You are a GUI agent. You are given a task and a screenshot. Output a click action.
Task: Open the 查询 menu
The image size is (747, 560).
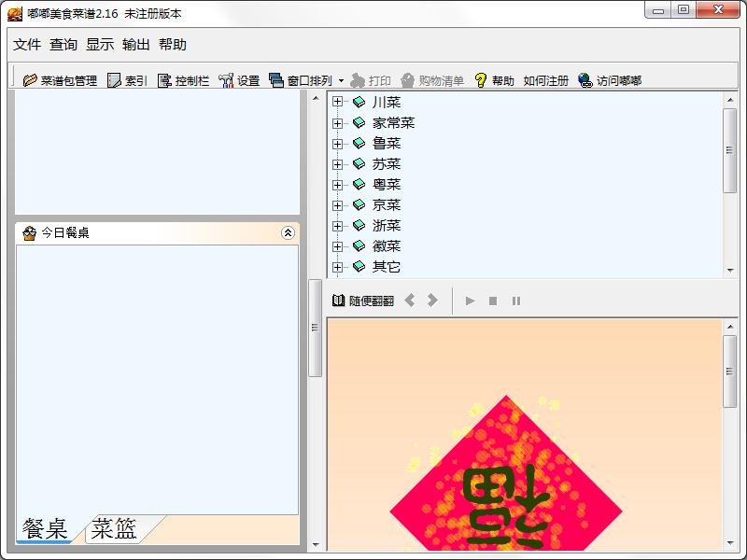[x=63, y=45]
